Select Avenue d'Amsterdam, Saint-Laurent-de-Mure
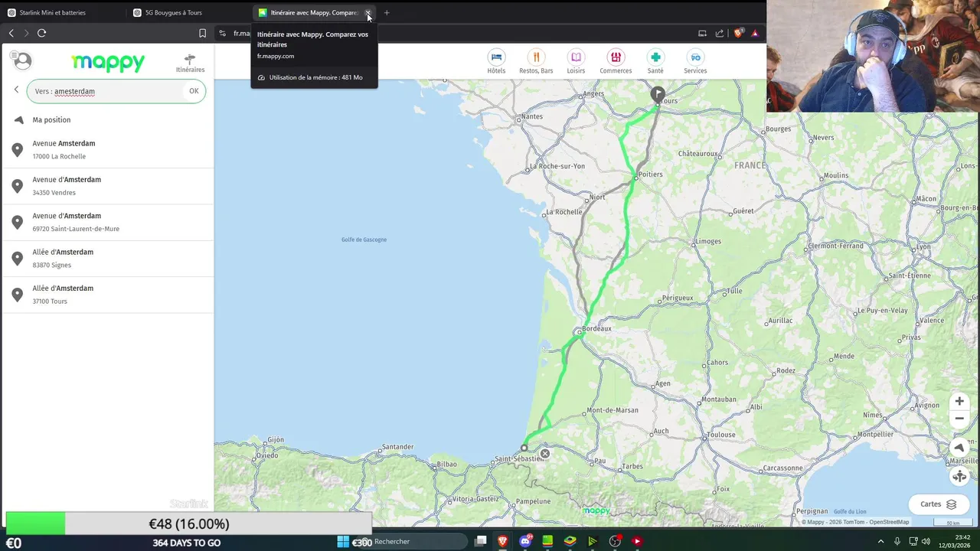This screenshot has height=551, width=980. pos(108,222)
